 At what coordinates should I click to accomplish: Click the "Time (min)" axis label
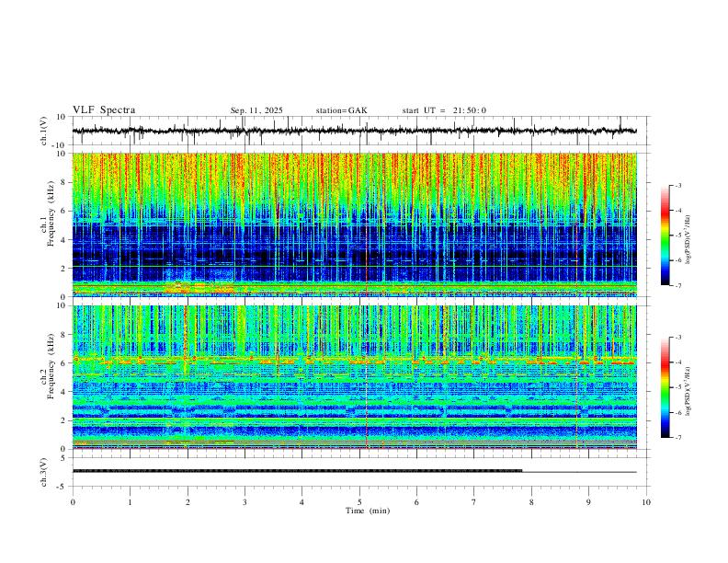click(368, 511)
